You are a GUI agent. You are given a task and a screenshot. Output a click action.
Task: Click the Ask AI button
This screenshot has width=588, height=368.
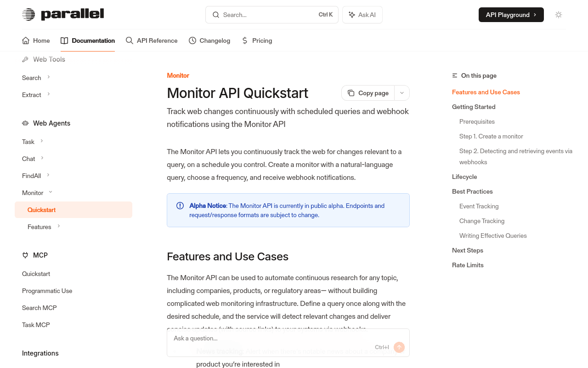coord(362,15)
